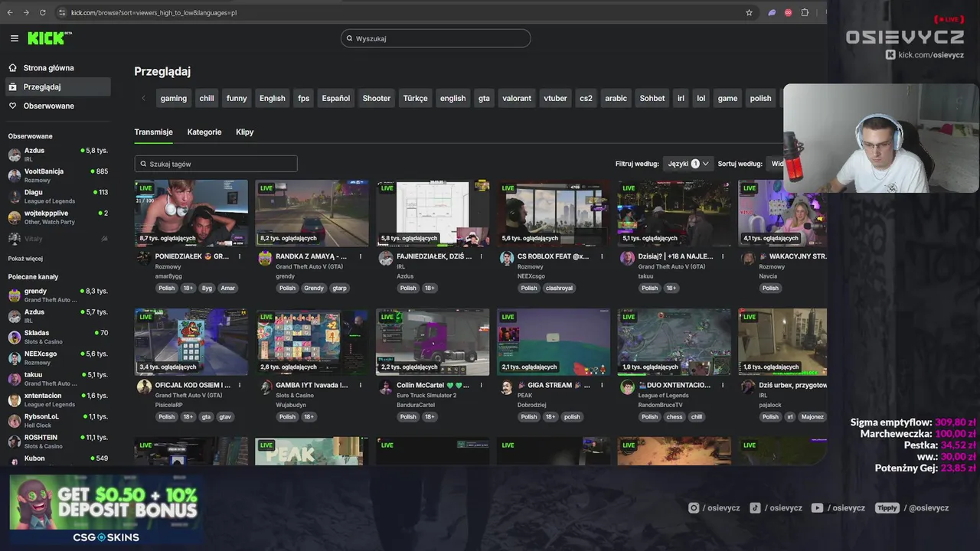Filter by the polish tag chip
This screenshot has height=551, width=980.
tap(760, 98)
